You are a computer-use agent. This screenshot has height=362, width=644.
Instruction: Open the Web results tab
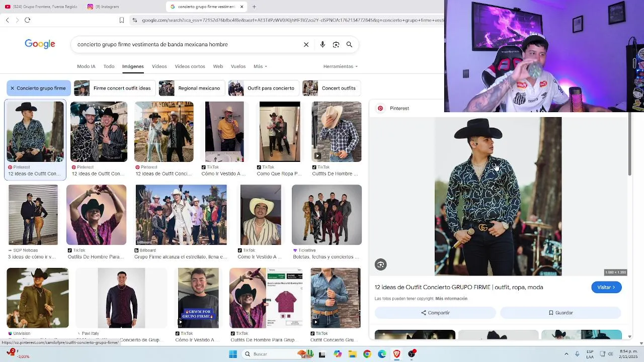(x=218, y=66)
